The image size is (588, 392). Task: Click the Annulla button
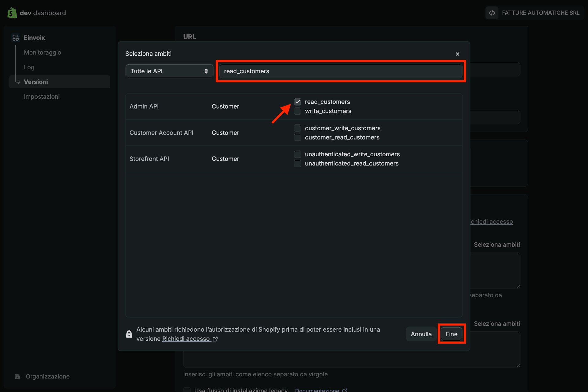(421, 334)
